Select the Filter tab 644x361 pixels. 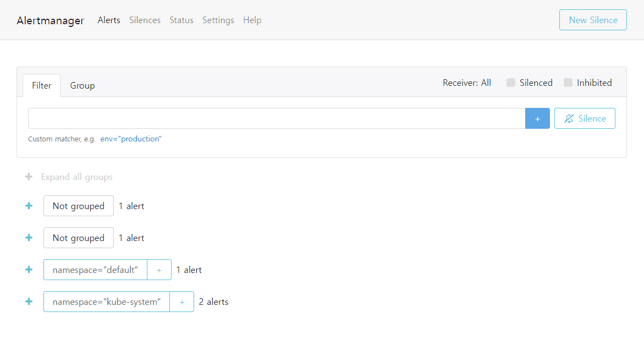tap(42, 85)
